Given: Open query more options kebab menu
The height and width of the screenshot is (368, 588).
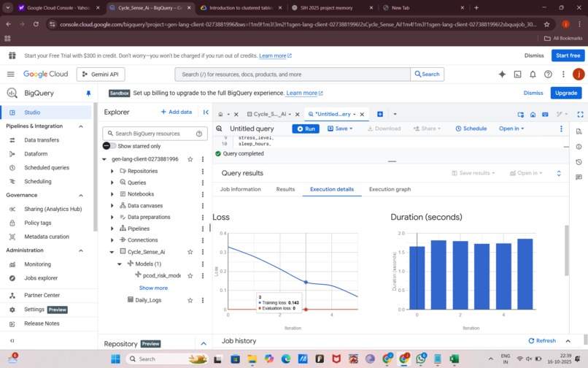Looking at the screenshot, I should click(561, 129).
